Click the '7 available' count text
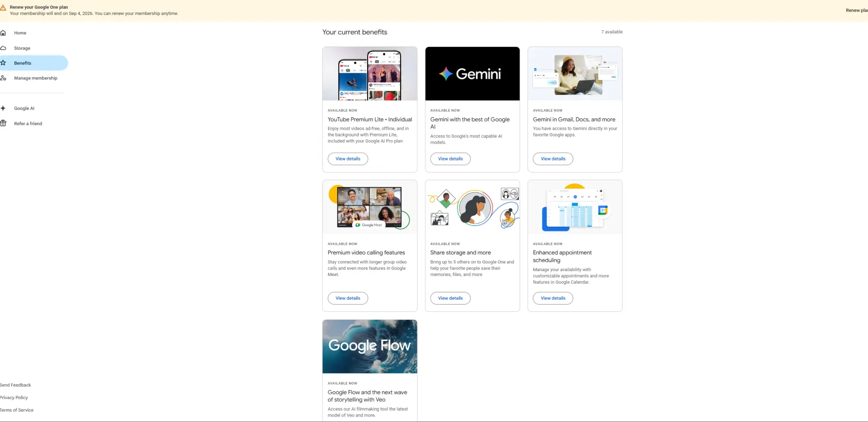 point(612,32)
